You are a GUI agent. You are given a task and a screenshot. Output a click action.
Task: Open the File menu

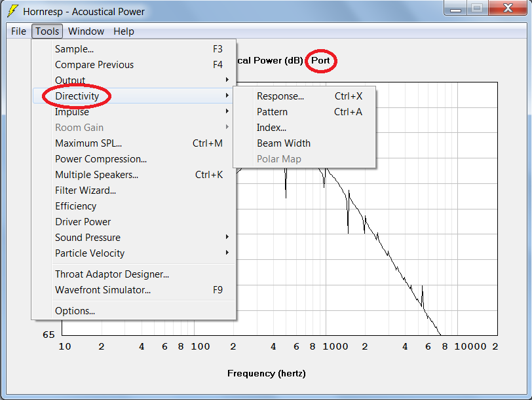[x=18, y=31]
